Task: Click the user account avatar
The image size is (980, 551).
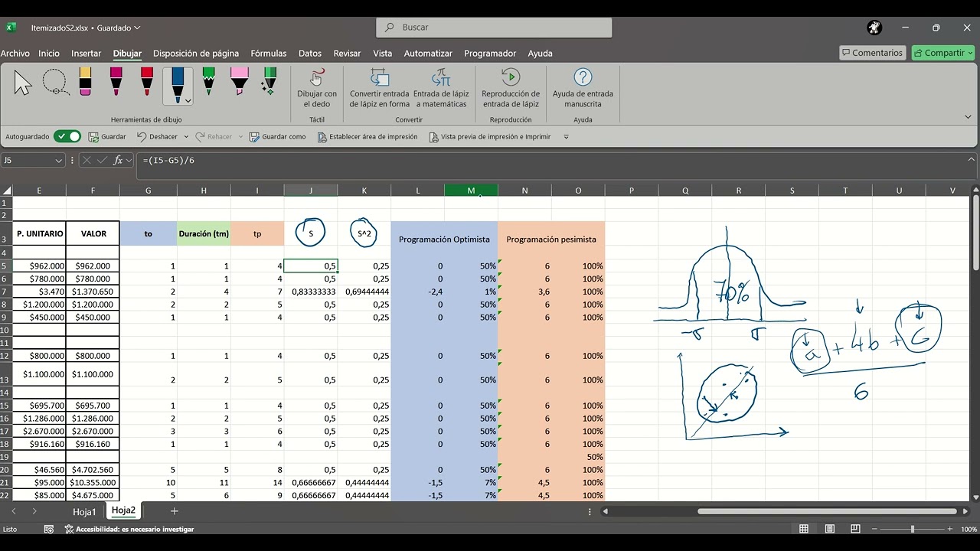Action: point(874,28)
